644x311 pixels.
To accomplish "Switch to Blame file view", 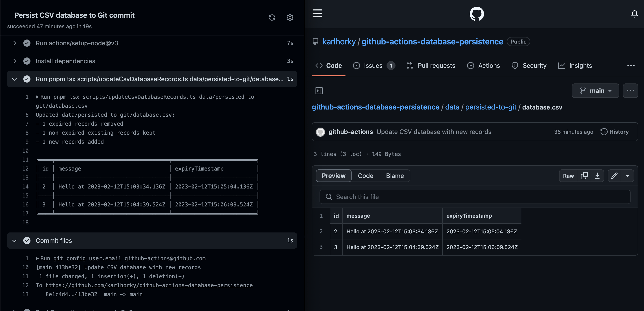I will [x=395, y=176].
